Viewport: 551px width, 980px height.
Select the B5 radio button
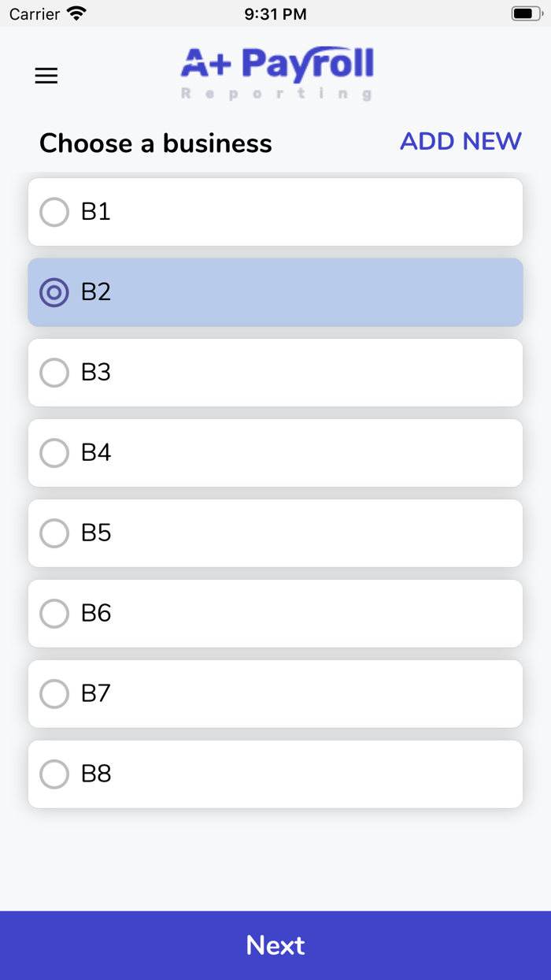[54, 533]
